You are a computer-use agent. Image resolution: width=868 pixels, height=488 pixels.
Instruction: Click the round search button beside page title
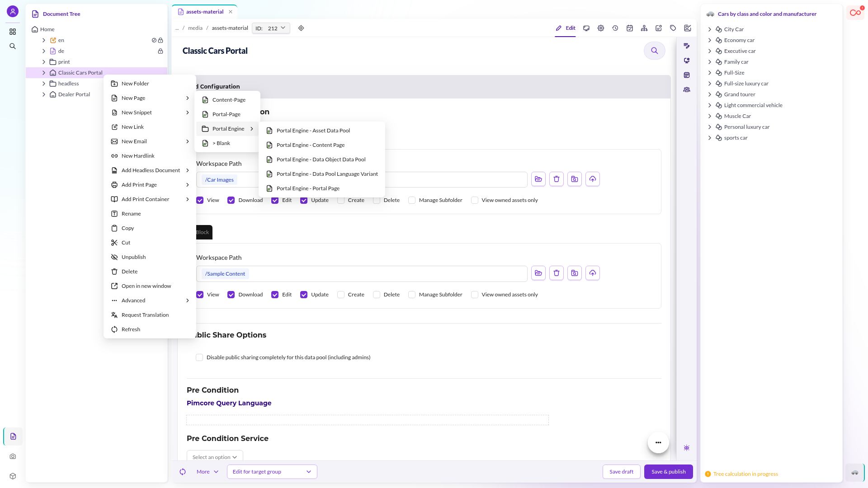pos(655,51)
